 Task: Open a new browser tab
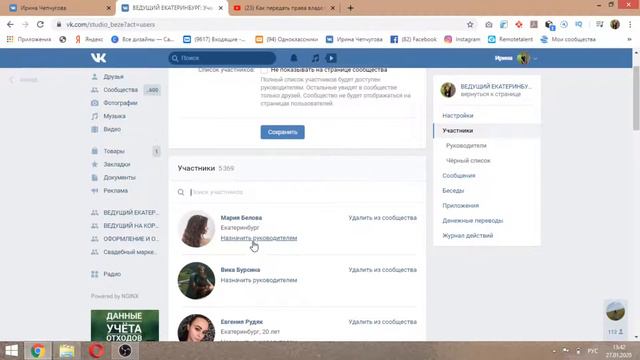click(x=350, y=8)
